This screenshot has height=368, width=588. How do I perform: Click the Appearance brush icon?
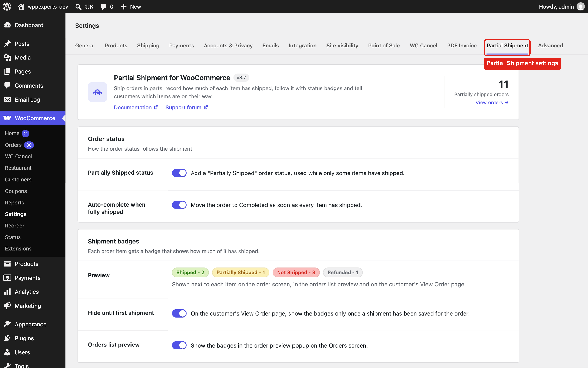(7, 324)
